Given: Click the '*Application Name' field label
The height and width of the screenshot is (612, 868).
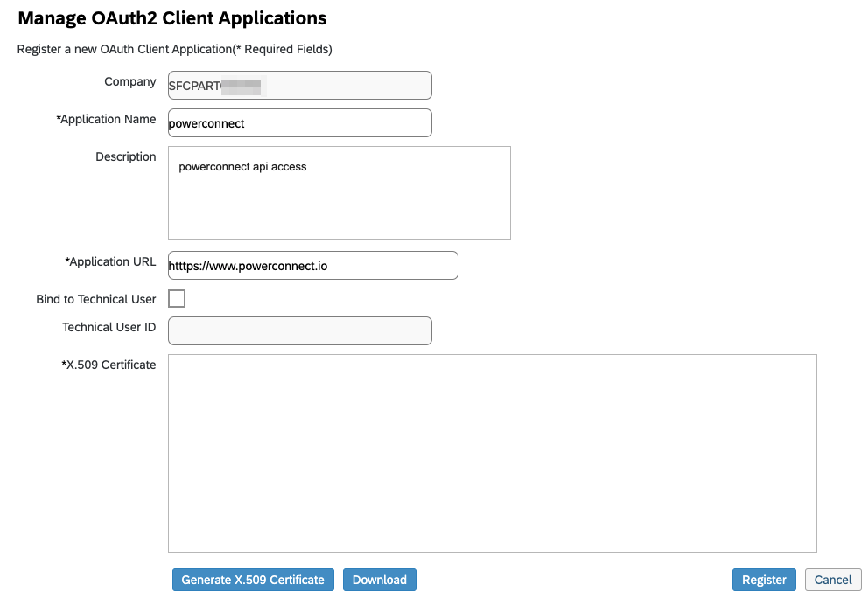Looking at the screenshot, I should pos(106,120).
